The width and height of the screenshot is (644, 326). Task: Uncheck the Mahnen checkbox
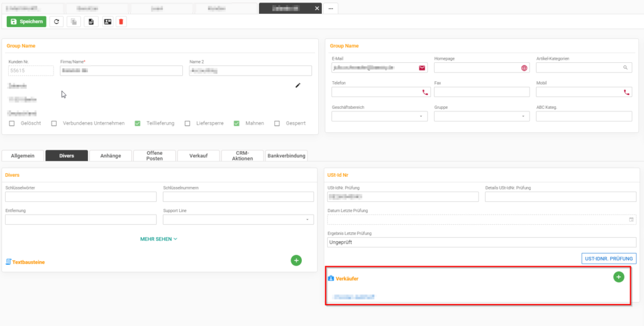pyautogui.click(x=236, y=123)
